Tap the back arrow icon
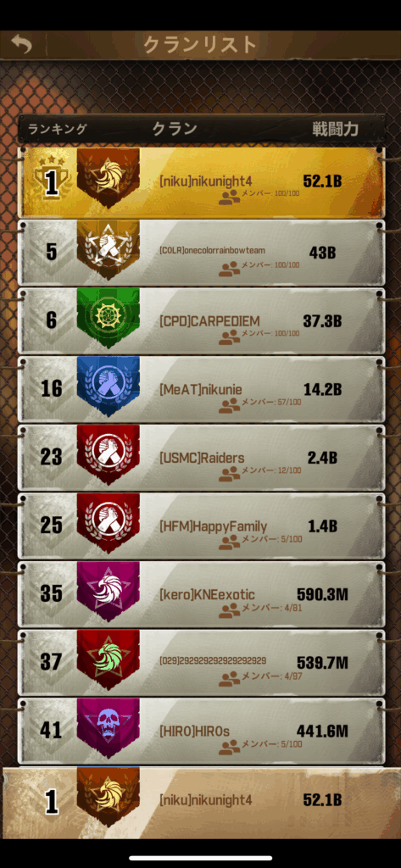The image size is (401, 868). click(21, 44)
